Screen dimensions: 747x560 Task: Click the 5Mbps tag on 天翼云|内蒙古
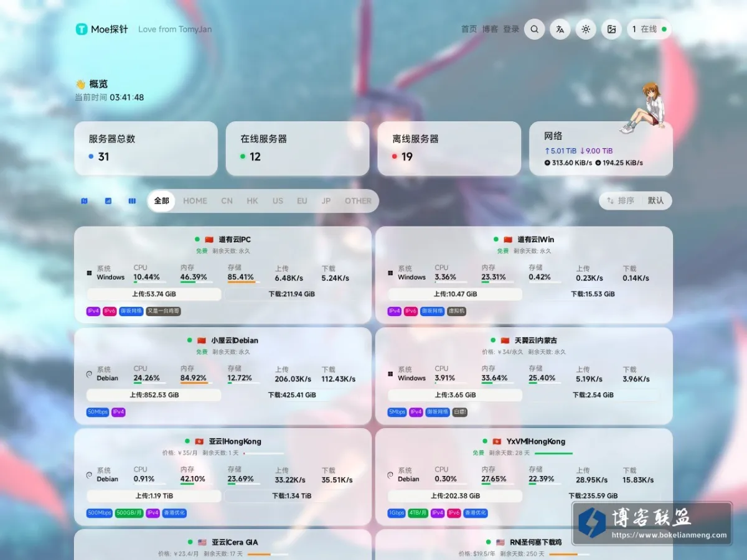(397, 412)
